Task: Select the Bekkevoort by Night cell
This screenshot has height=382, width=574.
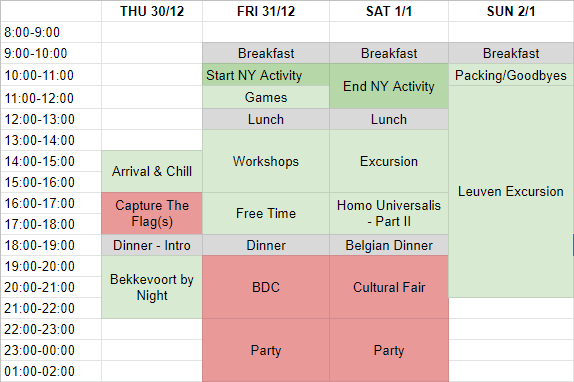Action: click(x=152, y=287)
